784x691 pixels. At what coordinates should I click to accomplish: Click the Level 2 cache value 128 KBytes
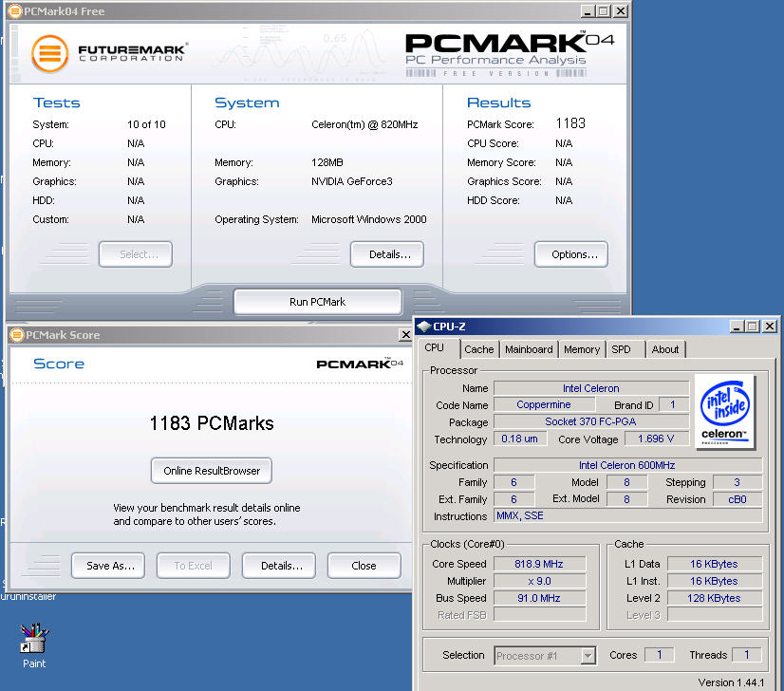(714, 598)
